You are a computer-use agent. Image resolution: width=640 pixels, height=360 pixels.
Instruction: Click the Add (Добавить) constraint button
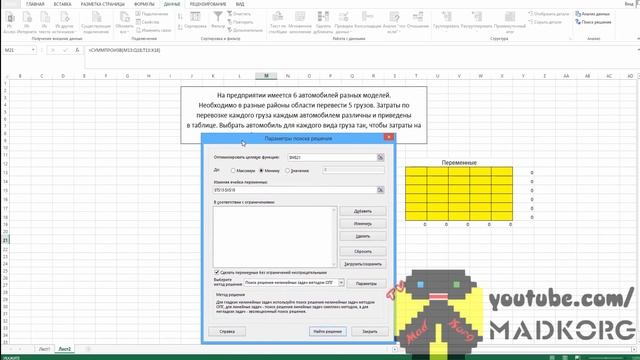click(x=362, y=211)
